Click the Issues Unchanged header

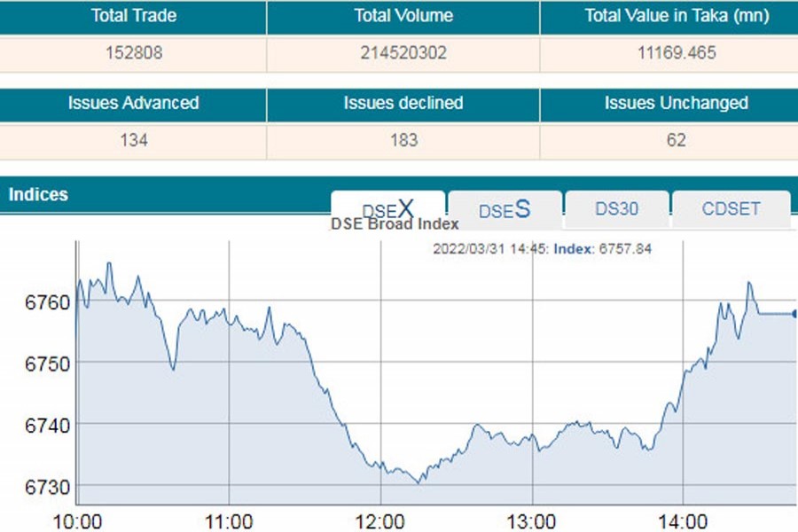click(x=677, y=103)
